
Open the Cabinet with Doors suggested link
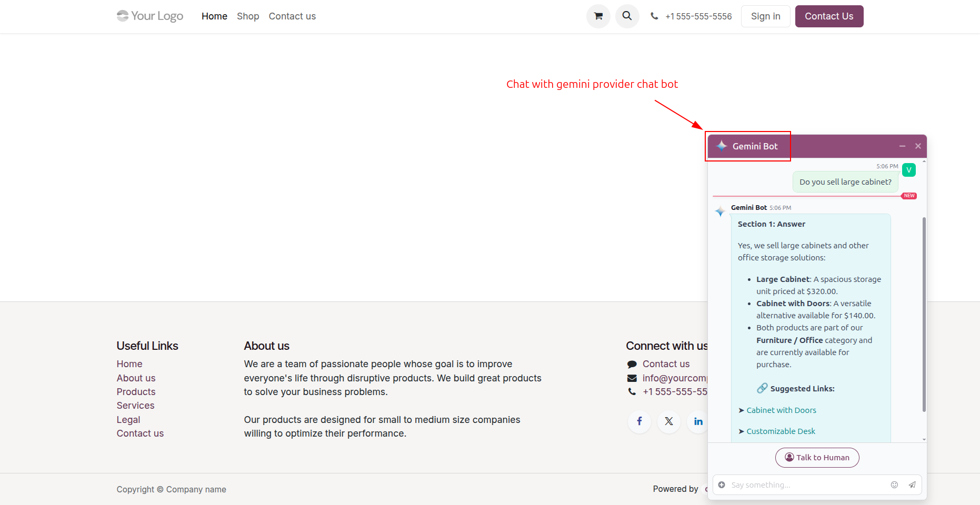pyautogui.click(x=781, y=410)
